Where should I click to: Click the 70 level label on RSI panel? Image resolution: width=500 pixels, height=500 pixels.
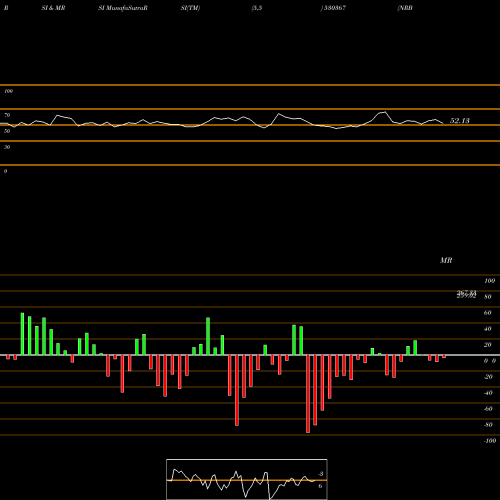(7, 115)
